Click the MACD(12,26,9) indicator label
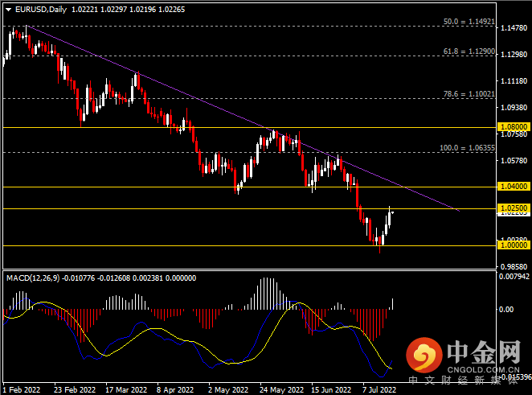This screenshot has height=395, width=532. 33,278
